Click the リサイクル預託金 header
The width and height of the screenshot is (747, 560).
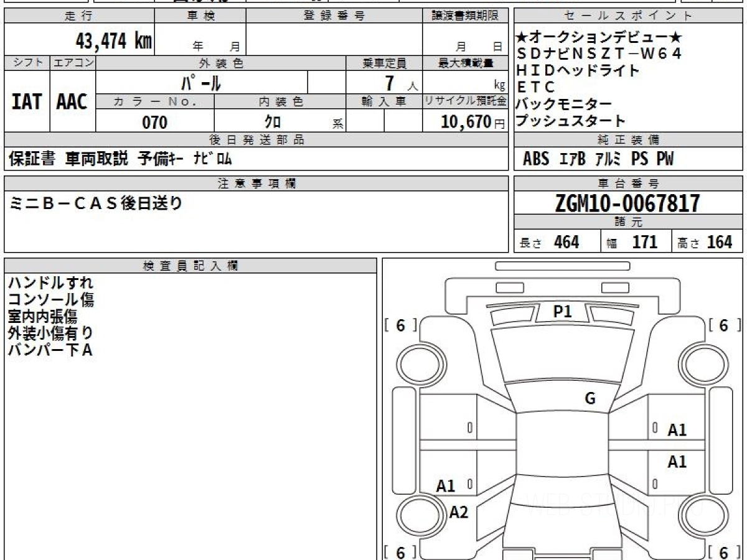466,102
